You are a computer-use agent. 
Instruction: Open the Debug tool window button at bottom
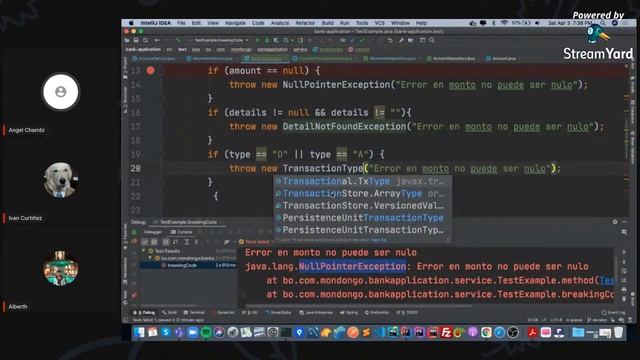click(144, 313)
